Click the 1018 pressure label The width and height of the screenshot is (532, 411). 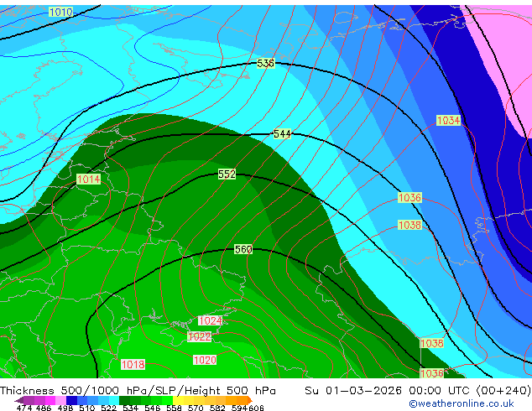coord(133,364)
